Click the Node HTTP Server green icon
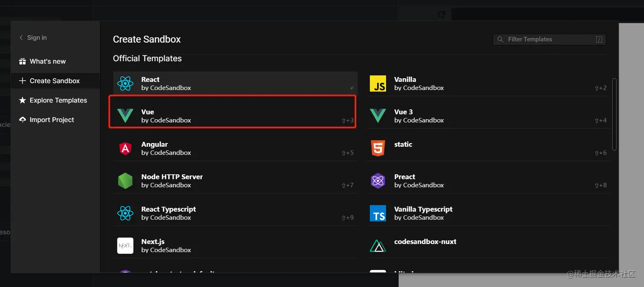 [x=125, y=181]
